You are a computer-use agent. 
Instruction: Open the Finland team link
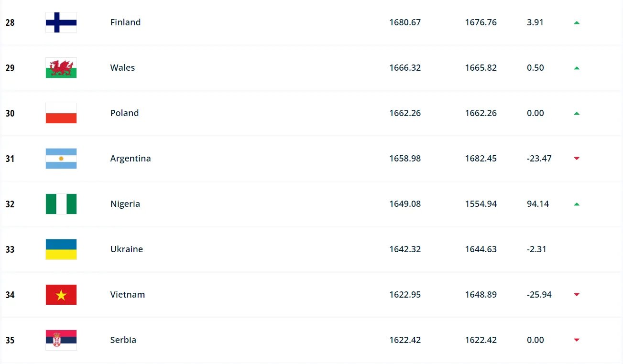point(125,22)
